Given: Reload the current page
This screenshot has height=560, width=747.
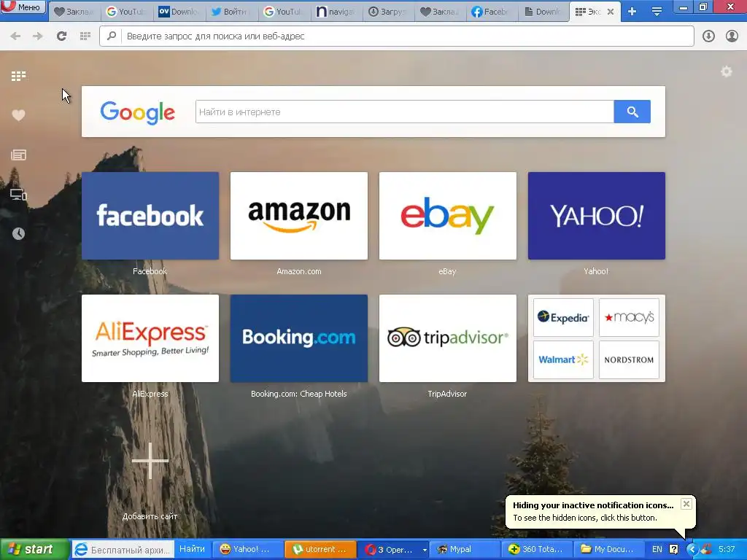Looking at the screenshot, I should [x=61, y=36].
